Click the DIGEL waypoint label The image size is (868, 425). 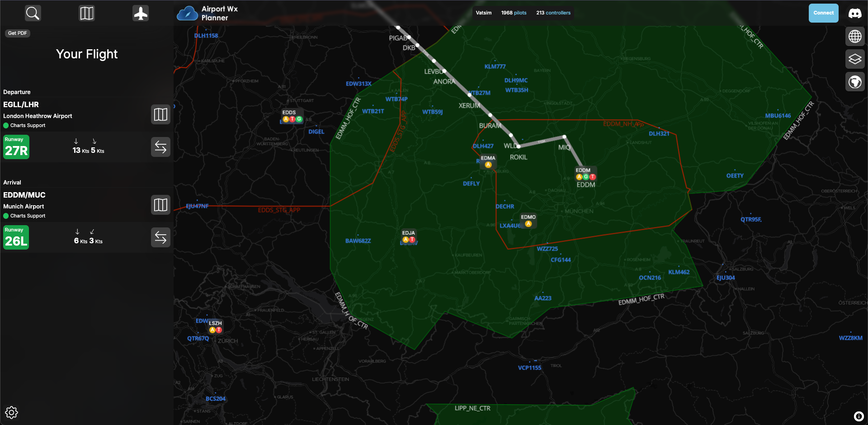pos(316,132)
